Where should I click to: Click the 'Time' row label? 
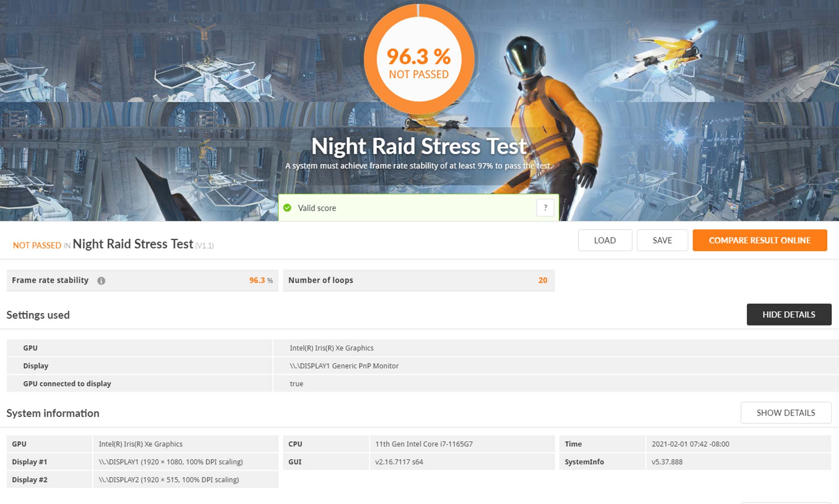(573, 444)
